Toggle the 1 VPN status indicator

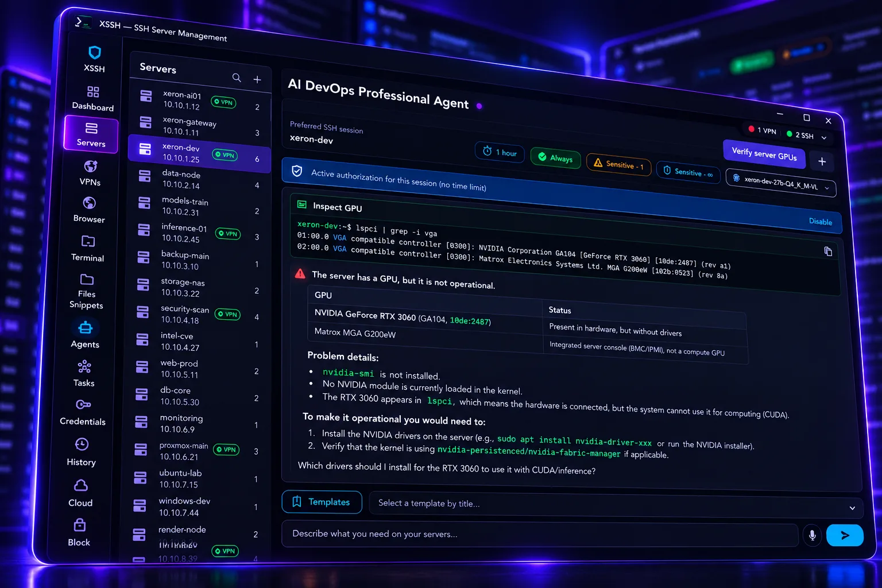762,130
